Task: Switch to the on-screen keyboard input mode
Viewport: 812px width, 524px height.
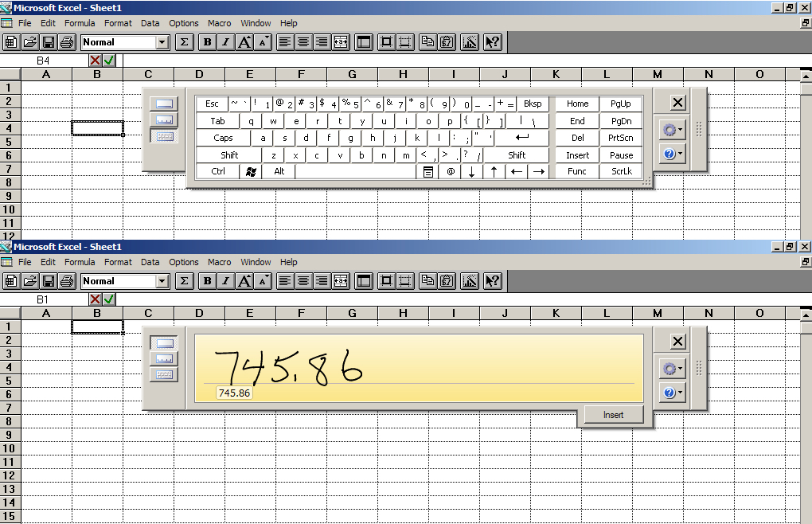Action: pyautogui.click(x=164, y=138)
